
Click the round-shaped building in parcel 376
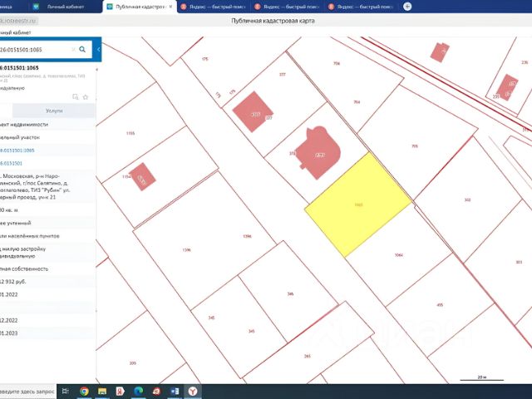[x=318, y=153]
